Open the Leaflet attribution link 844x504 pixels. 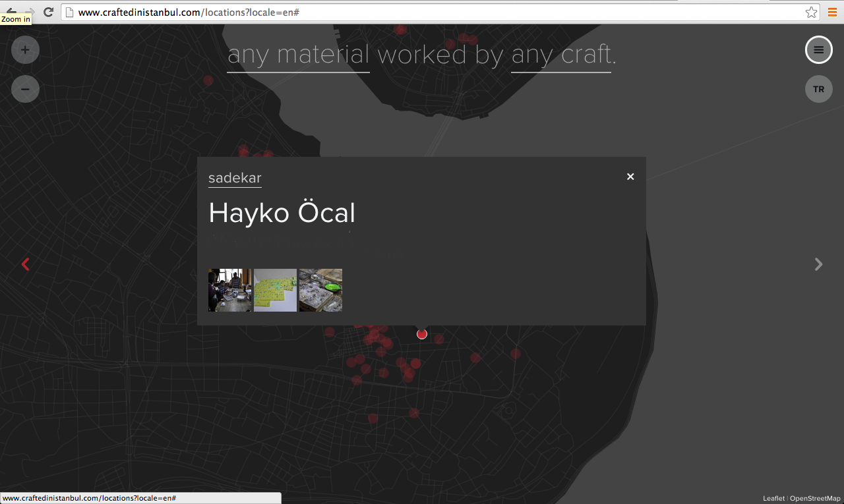click(x=773, y=499)
